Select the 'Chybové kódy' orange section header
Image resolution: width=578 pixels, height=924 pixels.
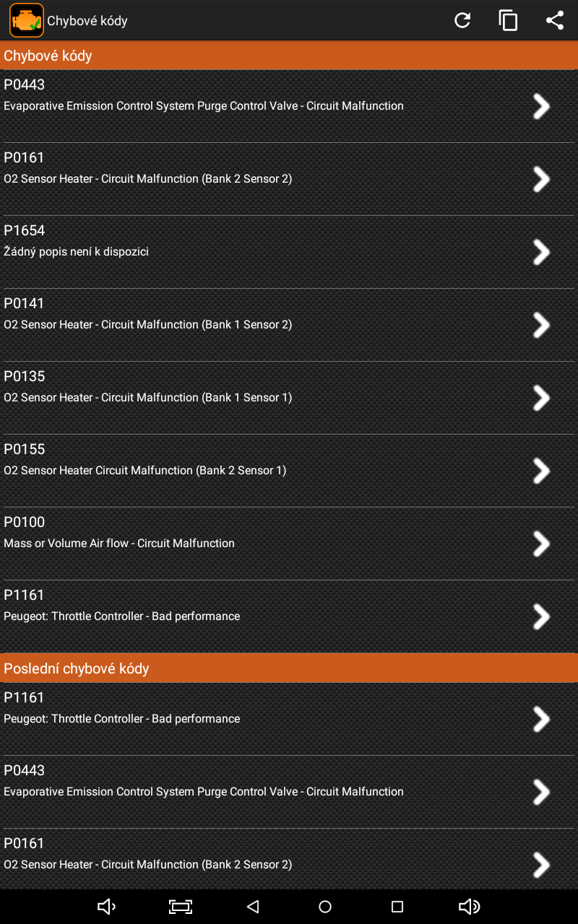[289, 56]
